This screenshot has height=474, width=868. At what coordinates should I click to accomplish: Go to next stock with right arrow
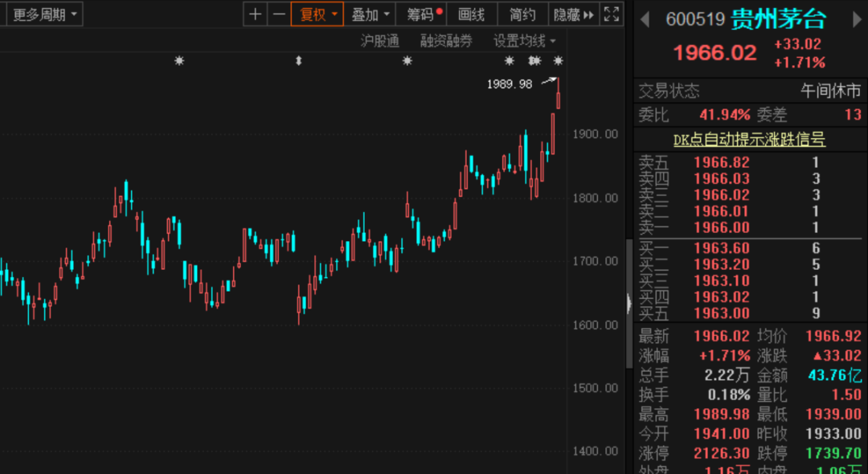click(855, 19)
